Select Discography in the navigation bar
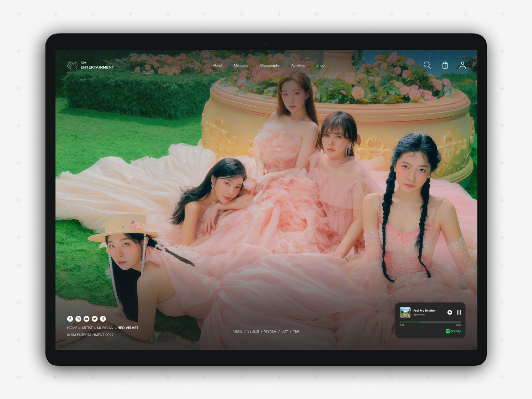The image size is (532, 399). (270, 66)
